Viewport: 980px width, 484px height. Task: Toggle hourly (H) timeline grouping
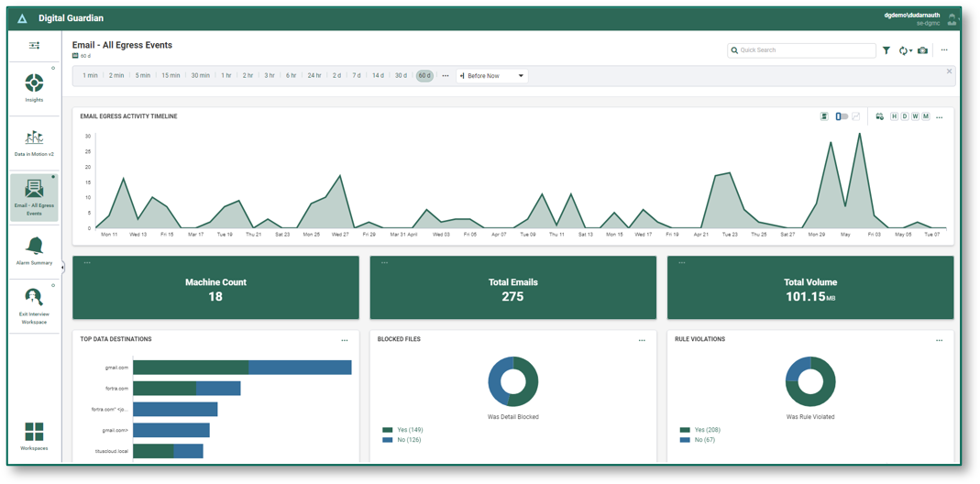(894, 116)
